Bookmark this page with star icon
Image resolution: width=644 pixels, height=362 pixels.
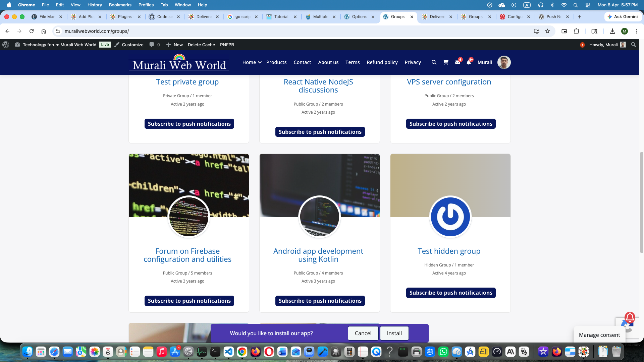[x=547, y=31]
